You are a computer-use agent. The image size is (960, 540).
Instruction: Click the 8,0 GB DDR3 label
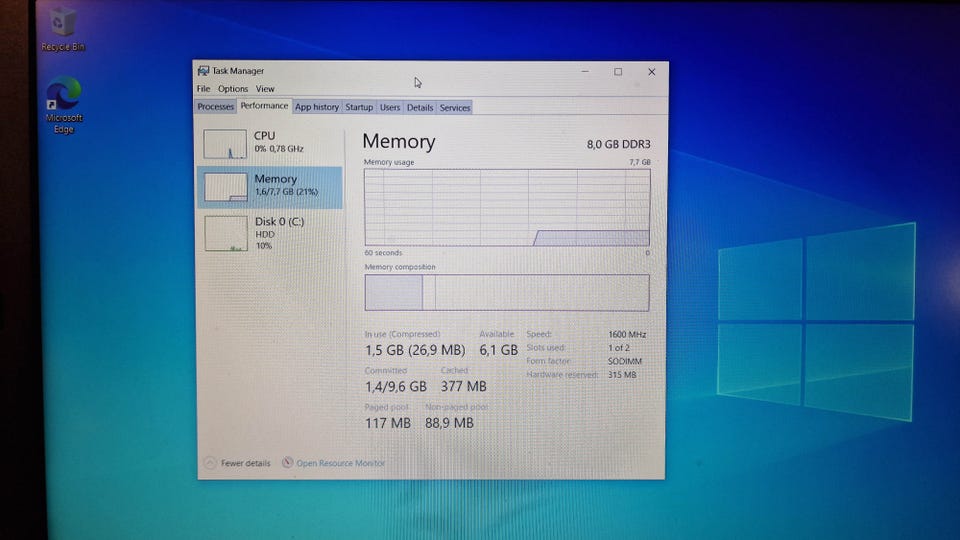coord(618,144)
